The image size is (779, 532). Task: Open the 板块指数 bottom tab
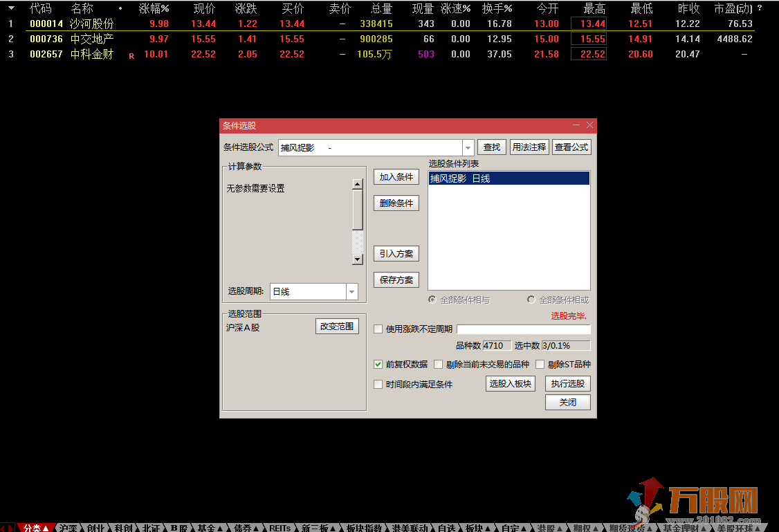click(x=365, y=528)
